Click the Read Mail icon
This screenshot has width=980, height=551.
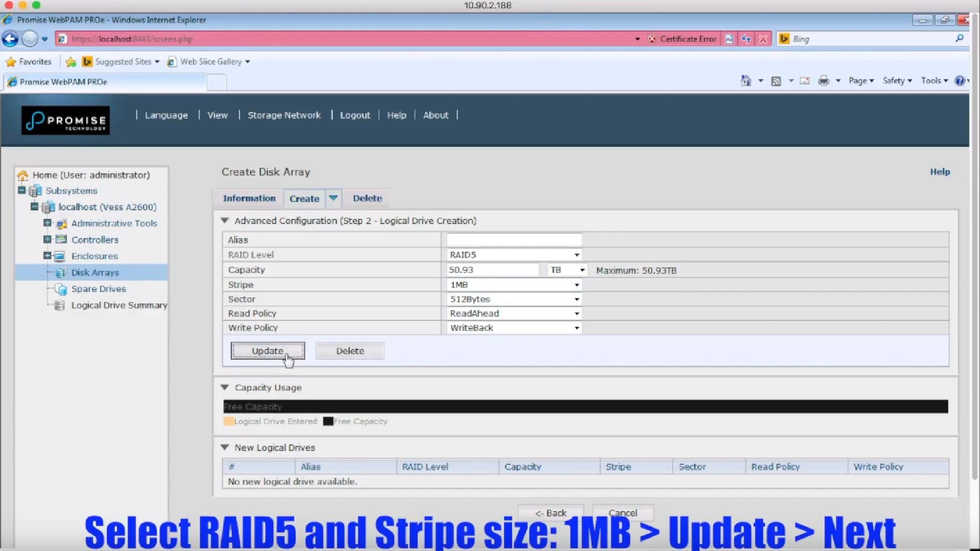(x=804, y=81)
